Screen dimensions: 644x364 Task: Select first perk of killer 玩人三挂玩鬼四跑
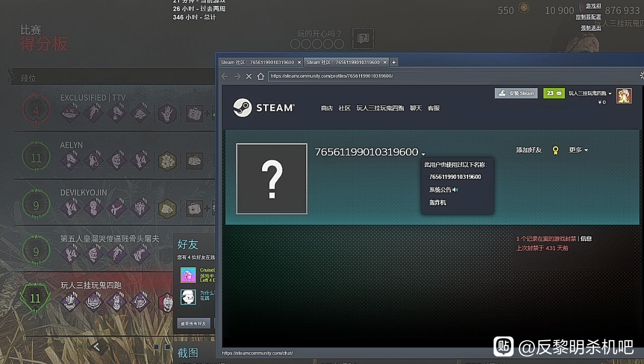pyautogui.click(x=70, y=301)
